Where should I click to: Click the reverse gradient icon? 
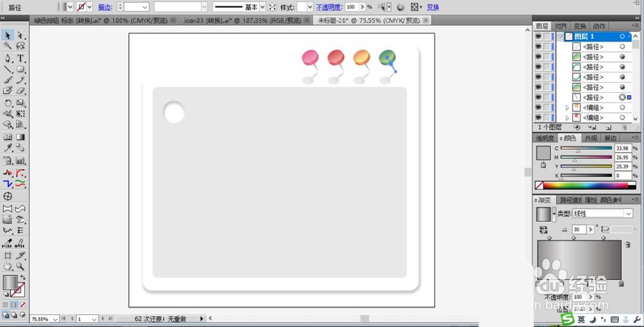(544, 230)
